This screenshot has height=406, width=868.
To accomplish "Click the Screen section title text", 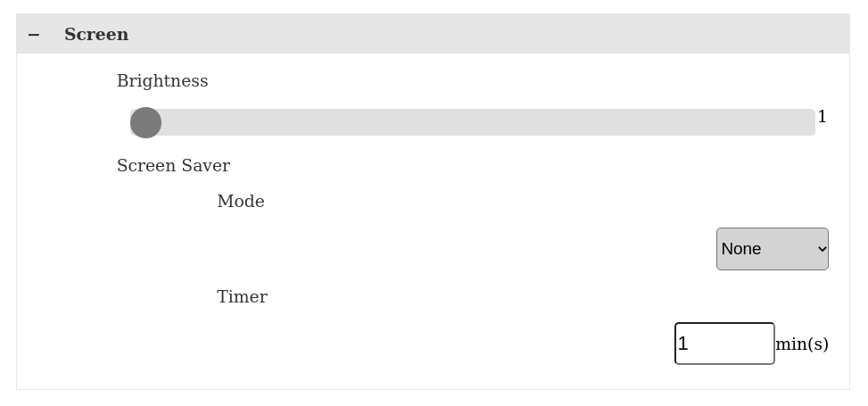I will tap(96, 35).
